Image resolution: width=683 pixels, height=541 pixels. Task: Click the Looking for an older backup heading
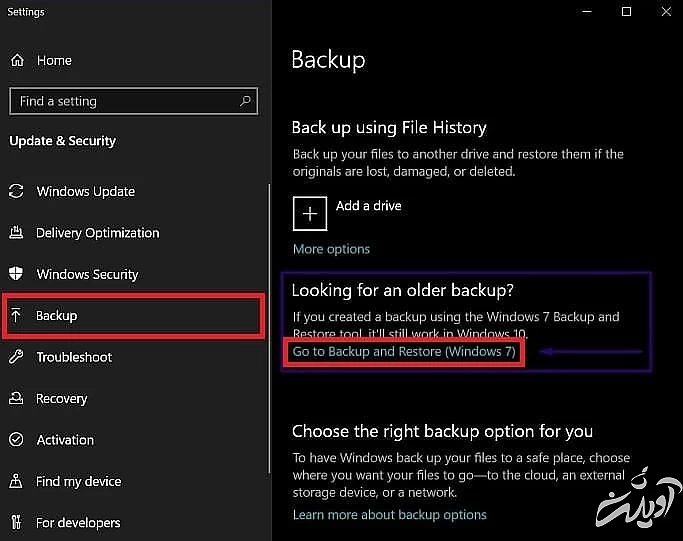pos(402,290)
